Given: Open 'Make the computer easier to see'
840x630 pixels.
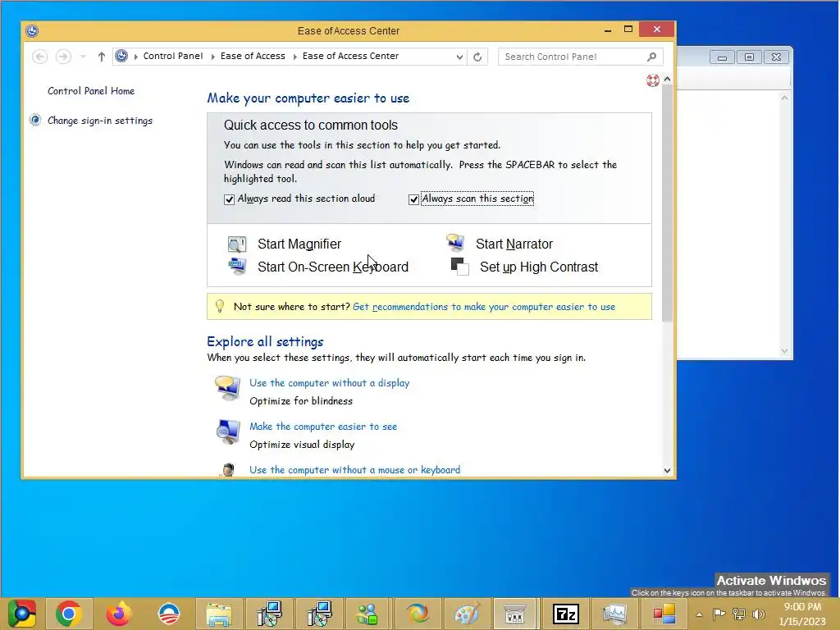Looking at the screenshot, I should tap(323, 427).
